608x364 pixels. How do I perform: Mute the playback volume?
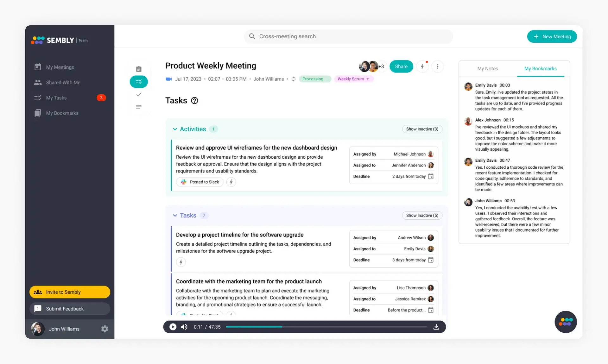[x=184, y=327]
